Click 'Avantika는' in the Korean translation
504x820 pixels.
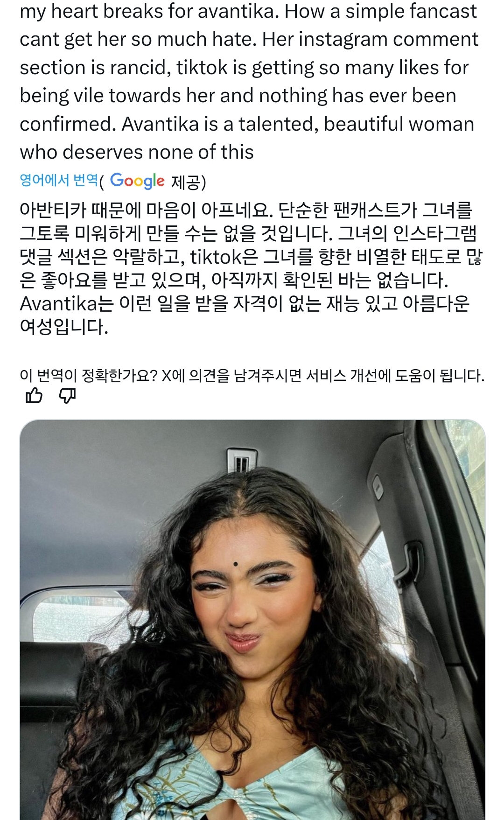[x=67, y=304]
